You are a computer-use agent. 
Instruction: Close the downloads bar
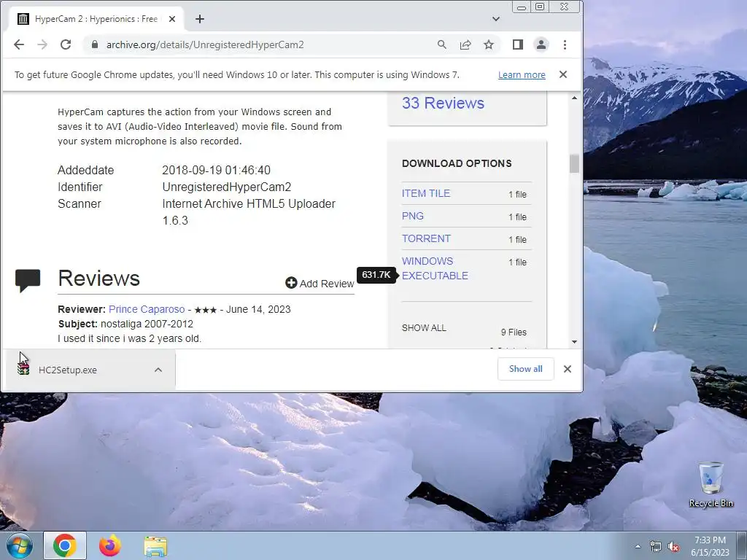(x=568, y=369)
